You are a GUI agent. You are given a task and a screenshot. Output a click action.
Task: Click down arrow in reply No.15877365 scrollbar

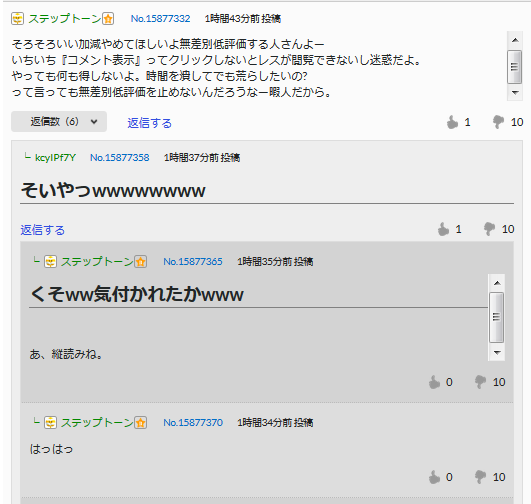point(497,353)
